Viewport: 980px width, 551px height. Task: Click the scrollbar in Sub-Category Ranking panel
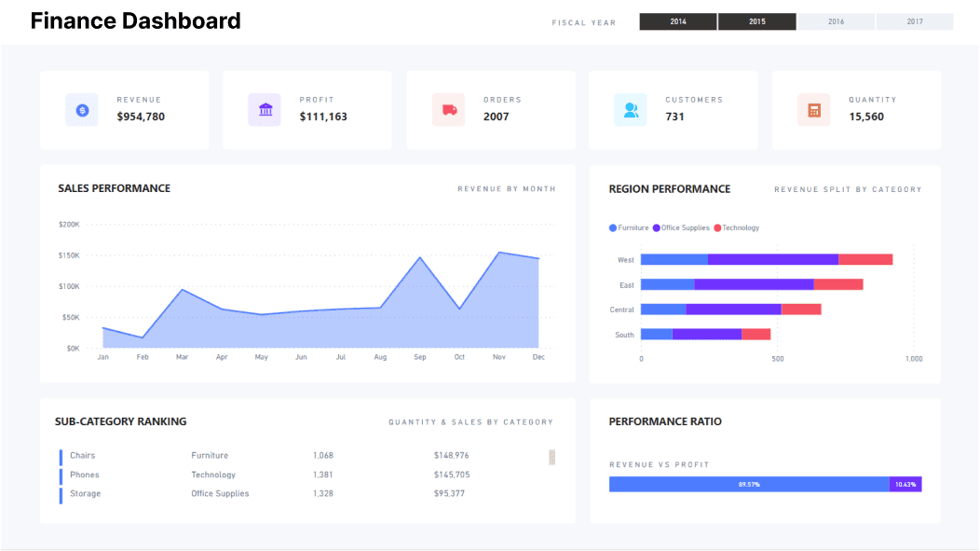[x=551, y=456]
